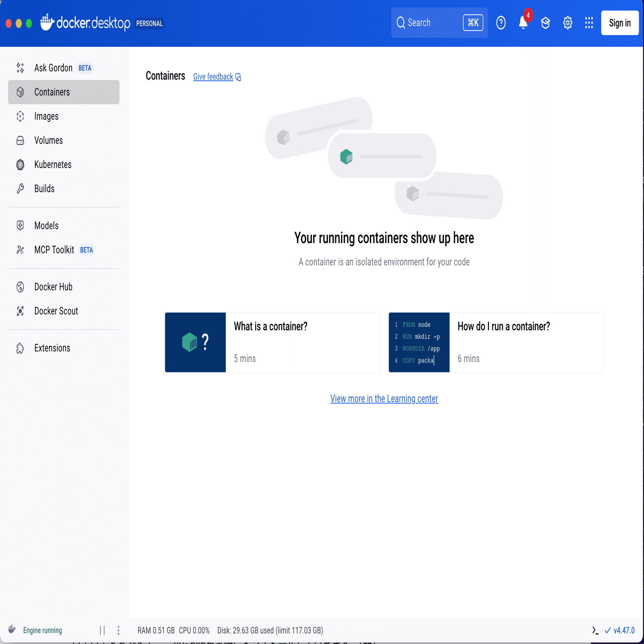Open the Models section
The image size is (644, 644).
(64, 226)
